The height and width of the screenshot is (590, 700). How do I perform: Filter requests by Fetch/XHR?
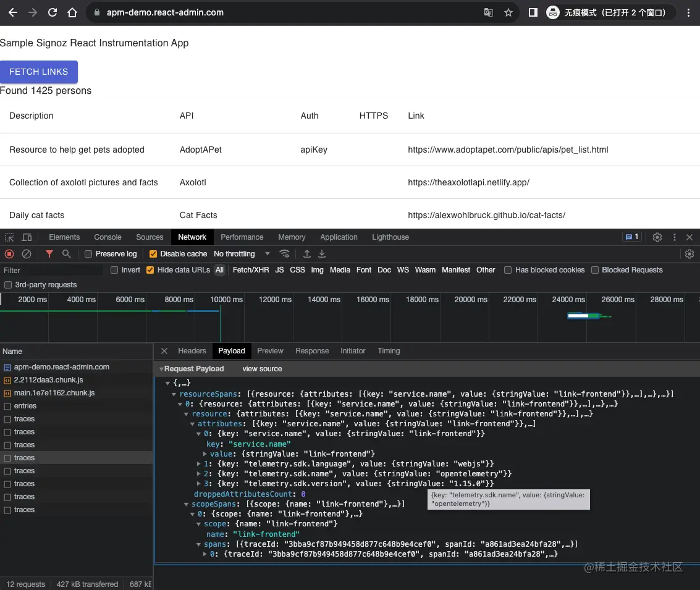point(251,270)
